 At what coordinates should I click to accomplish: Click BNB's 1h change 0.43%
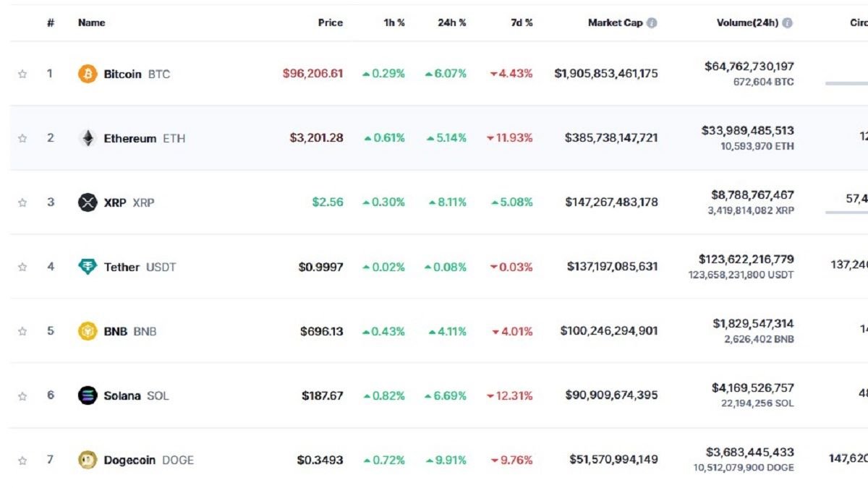point(384,331)
